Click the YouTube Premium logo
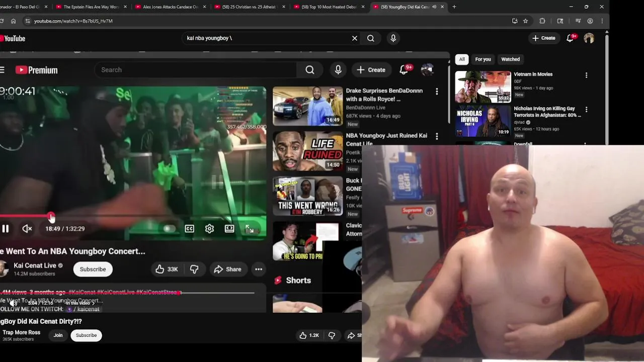The image size is (644, 362). pyautogui.click(x=36, y=70)
